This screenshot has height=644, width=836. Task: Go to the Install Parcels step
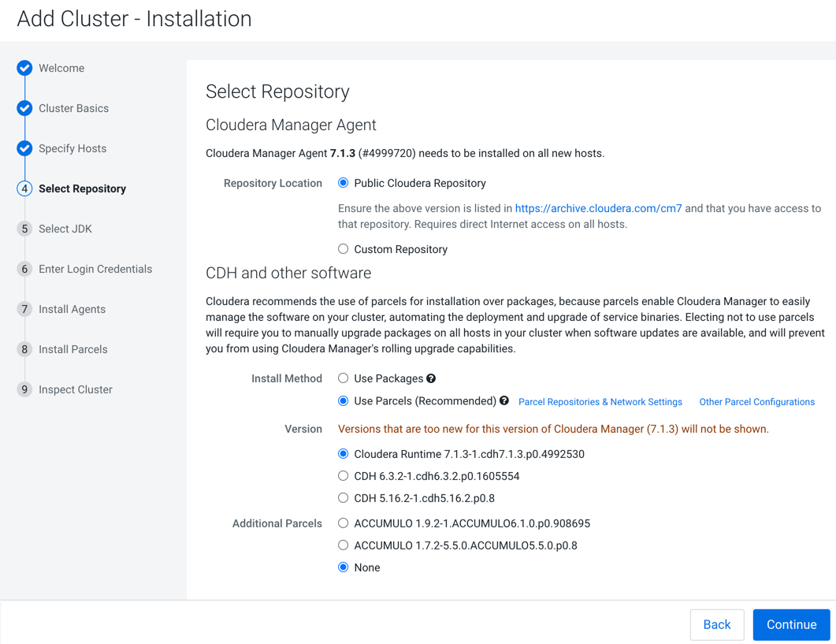click(73, 350)
